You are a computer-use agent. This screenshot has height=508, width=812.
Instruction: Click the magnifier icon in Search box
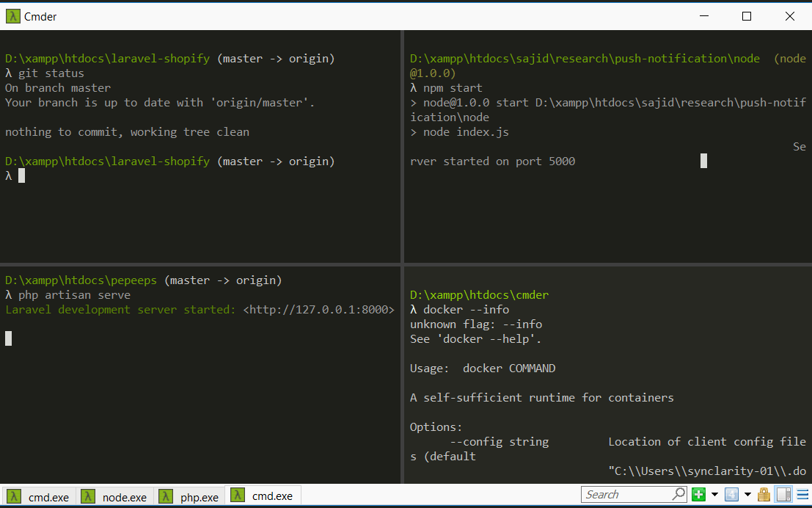[679, 495]
